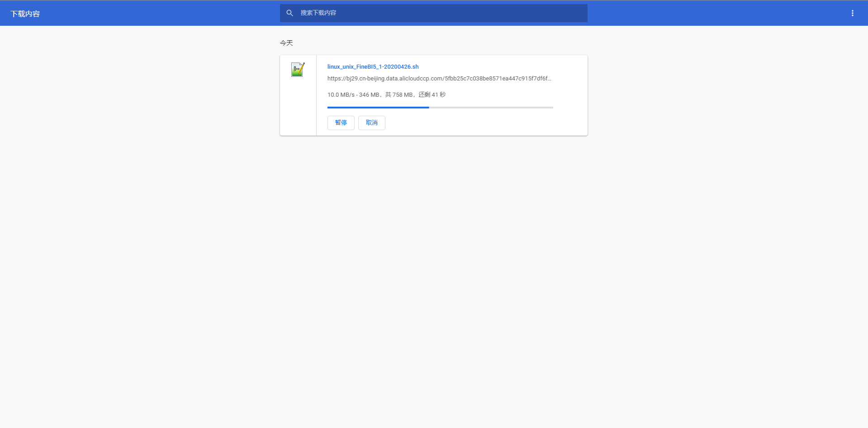
Task: Click the .sh file type icon
Action: [x=298, y=70]
